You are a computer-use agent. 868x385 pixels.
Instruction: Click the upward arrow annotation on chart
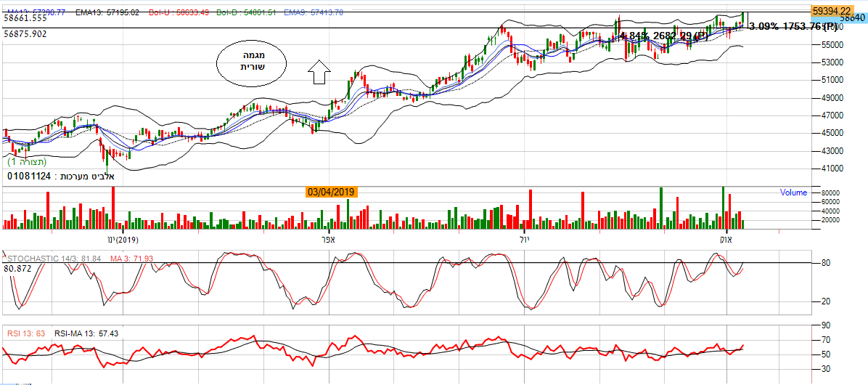[319, 71]
